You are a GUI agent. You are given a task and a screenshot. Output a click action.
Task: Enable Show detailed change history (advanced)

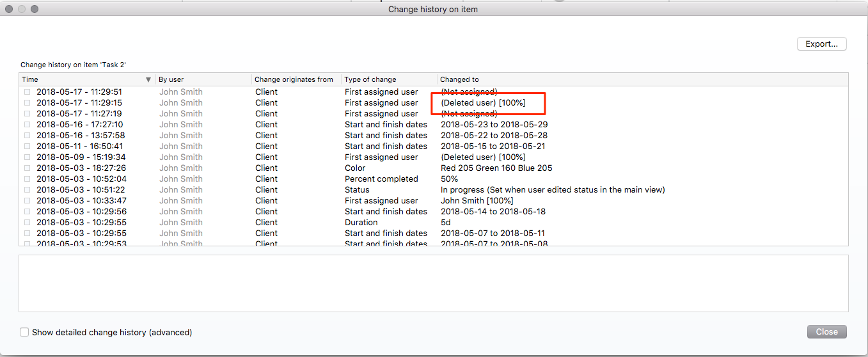(x=24, y=332)
